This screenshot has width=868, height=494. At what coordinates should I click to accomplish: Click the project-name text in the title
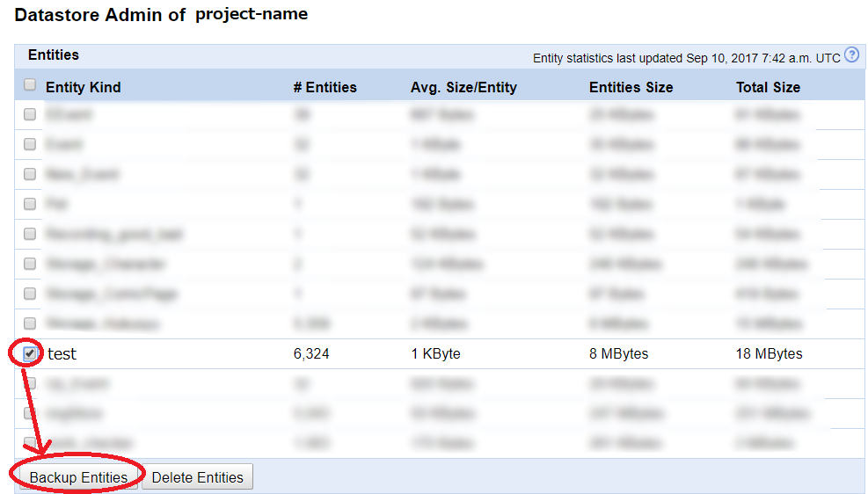click(252, 14)
